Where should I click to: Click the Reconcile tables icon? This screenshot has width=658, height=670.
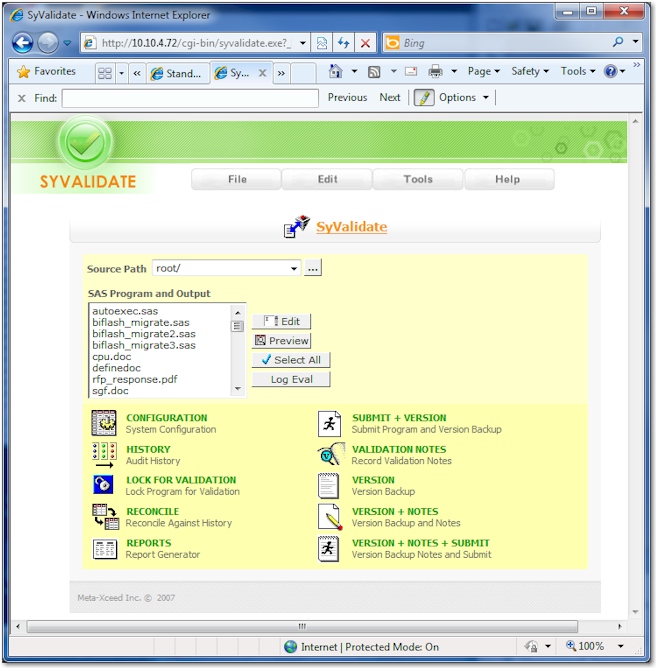[x=106, y=517]
